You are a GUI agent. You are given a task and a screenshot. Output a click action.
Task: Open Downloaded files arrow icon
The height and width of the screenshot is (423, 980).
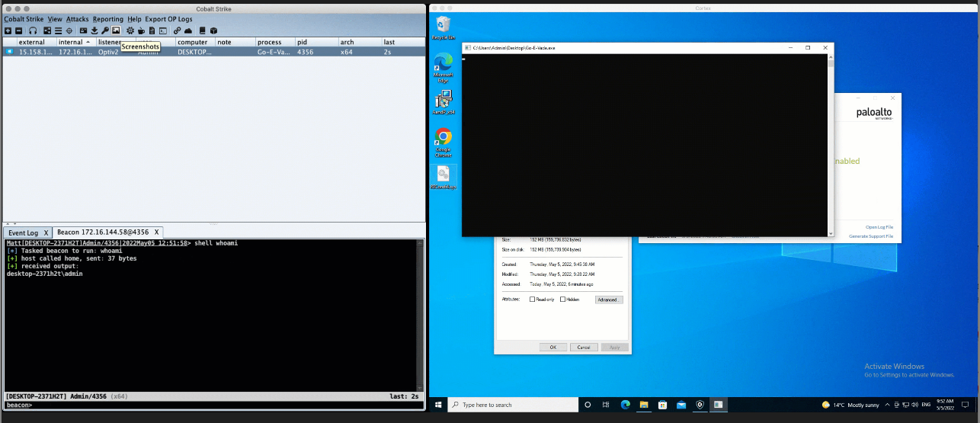[94, 30]
